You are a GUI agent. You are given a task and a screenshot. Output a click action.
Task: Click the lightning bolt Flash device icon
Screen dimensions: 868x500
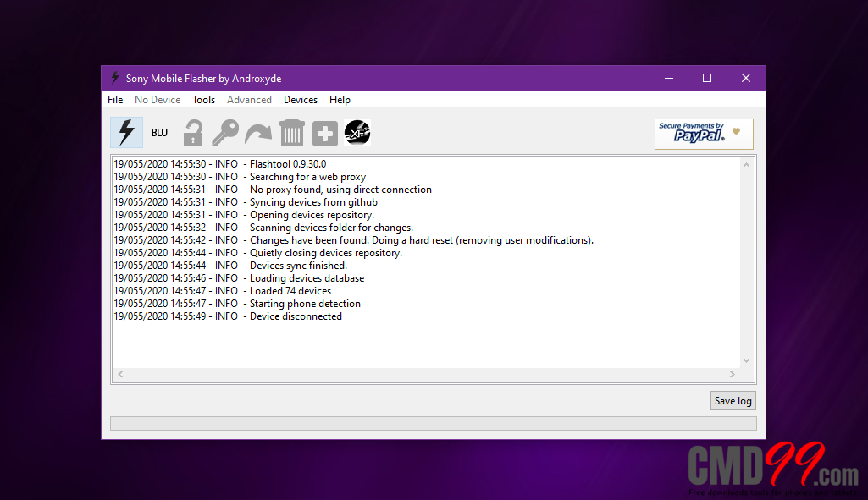pyautogui.click(x=126, y=133)
